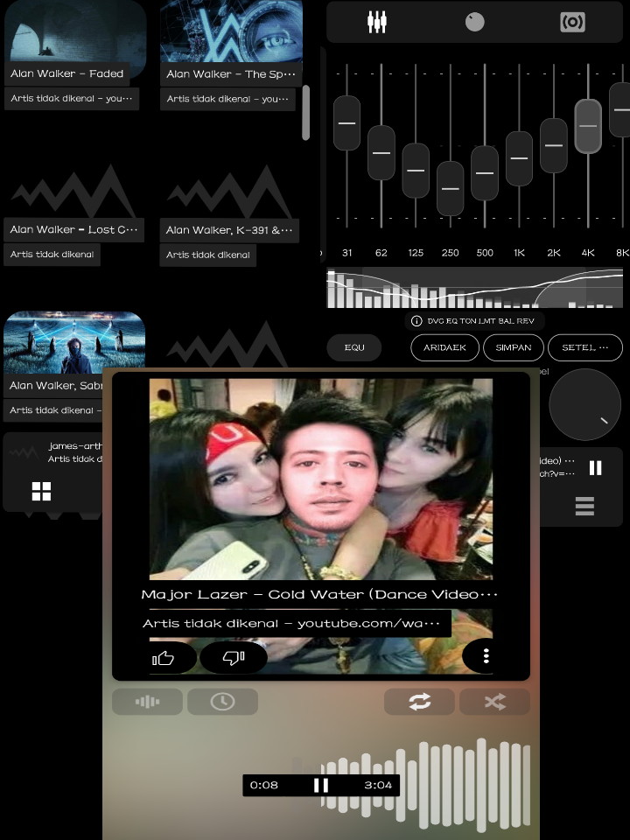Screen dimensions: 630x840
Task: Open the list menu icon in mini player
Action: tap(584, 507)
